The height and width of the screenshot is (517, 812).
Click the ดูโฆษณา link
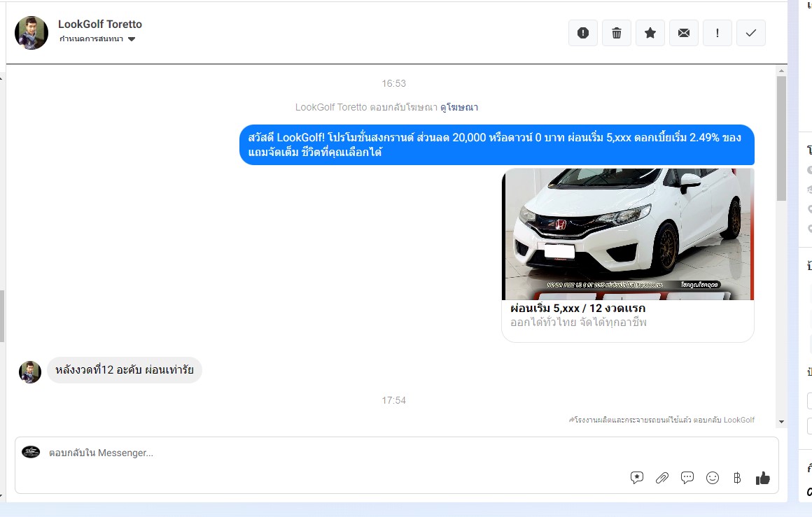(459, 107)
